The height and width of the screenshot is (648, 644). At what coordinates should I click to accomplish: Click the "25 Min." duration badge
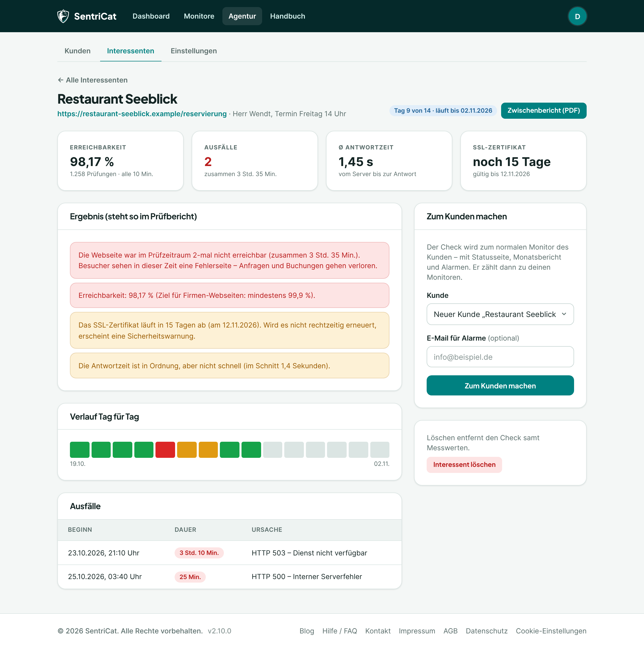(190, 577)
